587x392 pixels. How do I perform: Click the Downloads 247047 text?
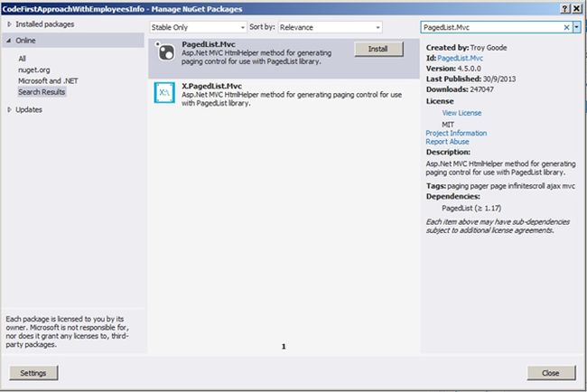pyautogui.click(x=460, y=89)
